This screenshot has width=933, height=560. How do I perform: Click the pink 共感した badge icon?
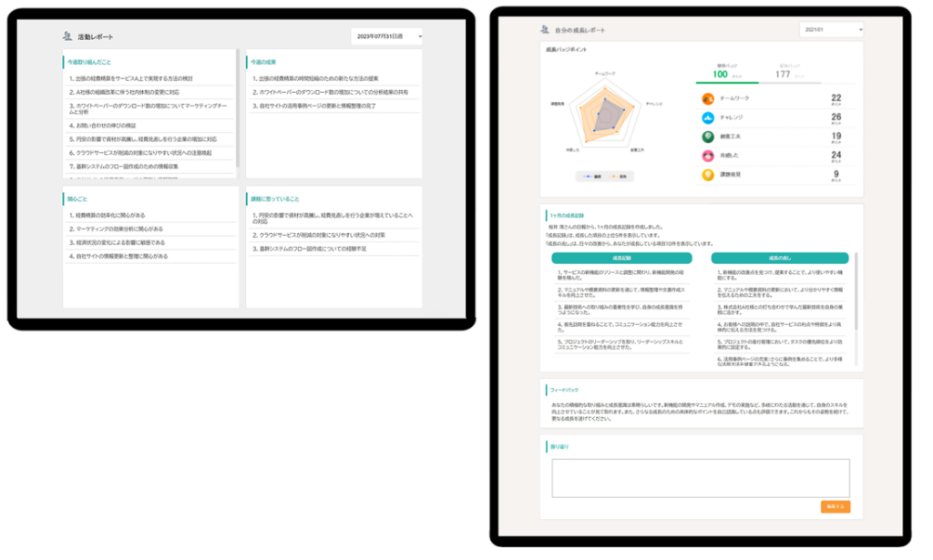coord(708,156)
